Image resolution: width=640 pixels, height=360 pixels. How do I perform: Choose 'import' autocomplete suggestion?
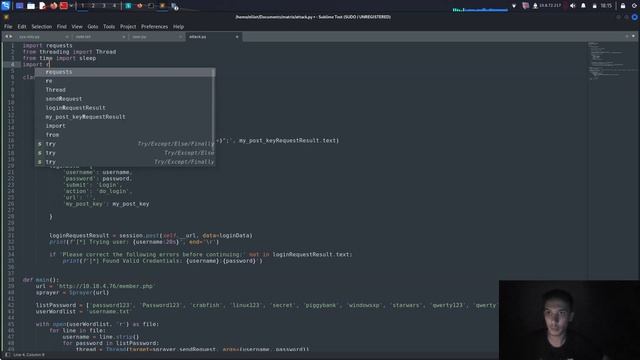click(x=125, y=126)
